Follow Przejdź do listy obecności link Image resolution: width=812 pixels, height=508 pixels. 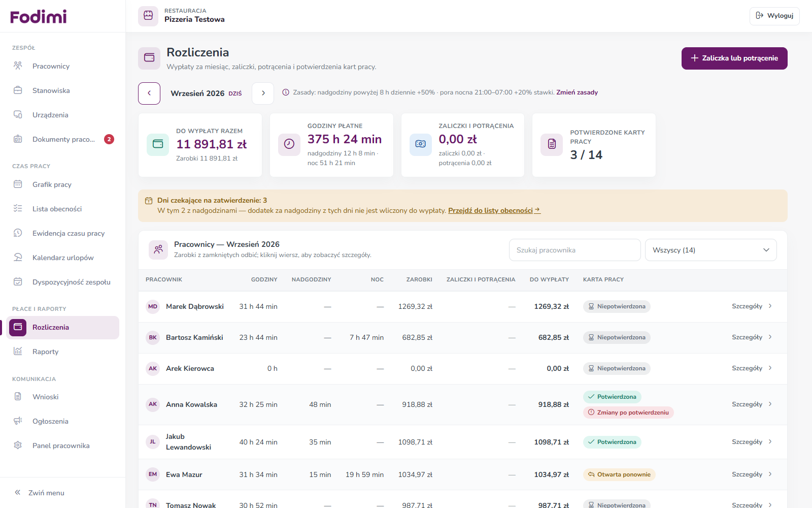[x=494, y=210]
